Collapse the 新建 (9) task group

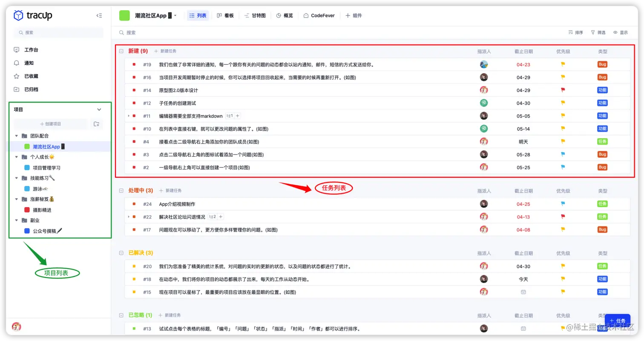tap(121, 51)
